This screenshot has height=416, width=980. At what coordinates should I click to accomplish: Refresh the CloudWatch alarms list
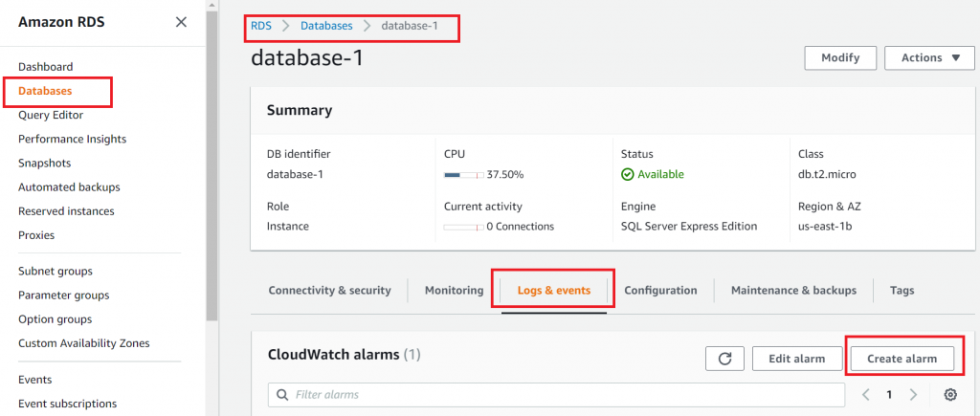(x=724, y=359)
